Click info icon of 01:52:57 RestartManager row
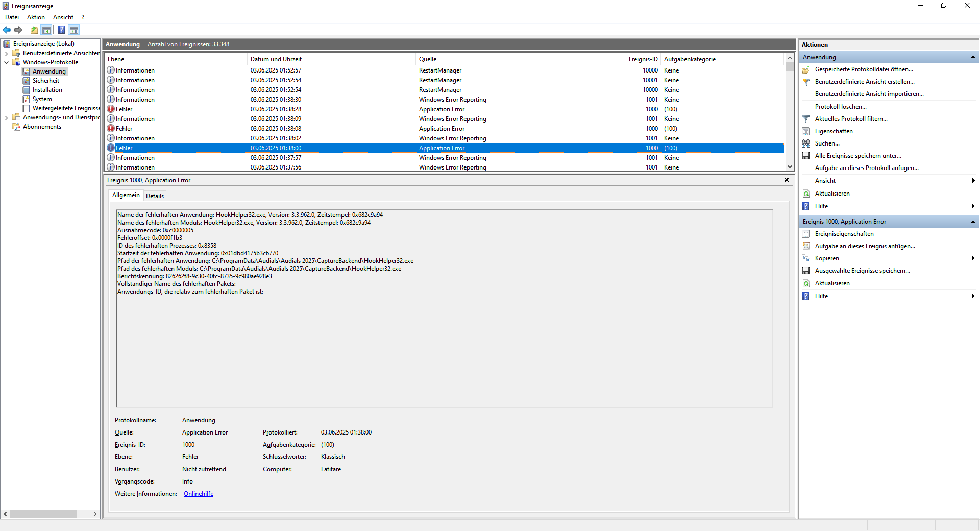 tap(111, 70)
